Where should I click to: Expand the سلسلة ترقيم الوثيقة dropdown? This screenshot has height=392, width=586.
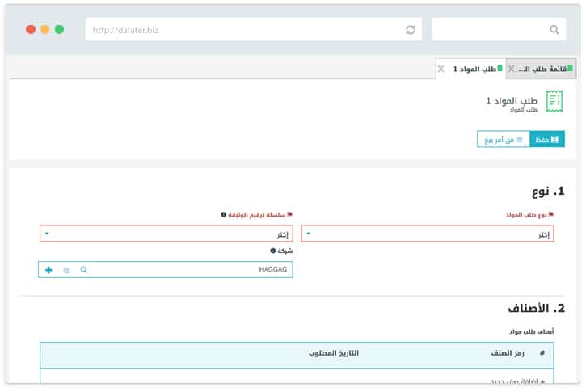tap(166, 234)
